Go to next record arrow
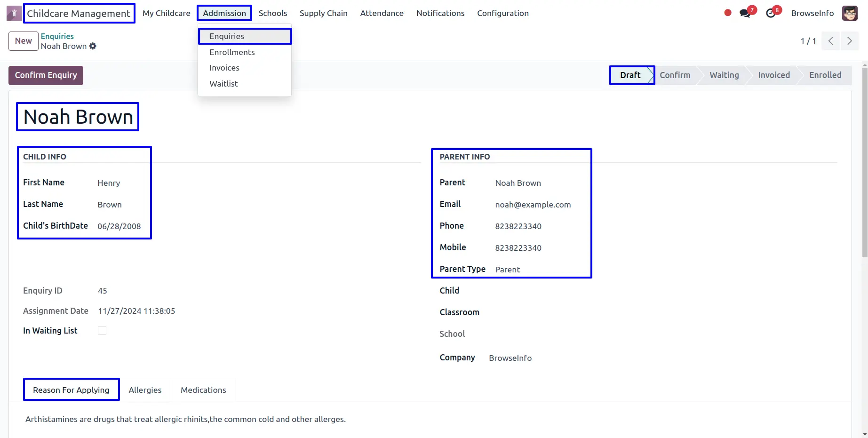This screenshot has height=438, width=868. 849,41
